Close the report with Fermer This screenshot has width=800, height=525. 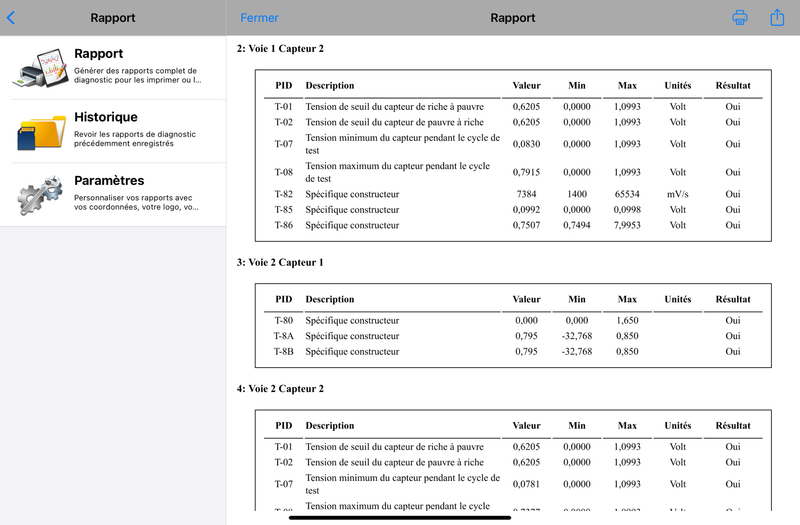(x=259, y=18)
